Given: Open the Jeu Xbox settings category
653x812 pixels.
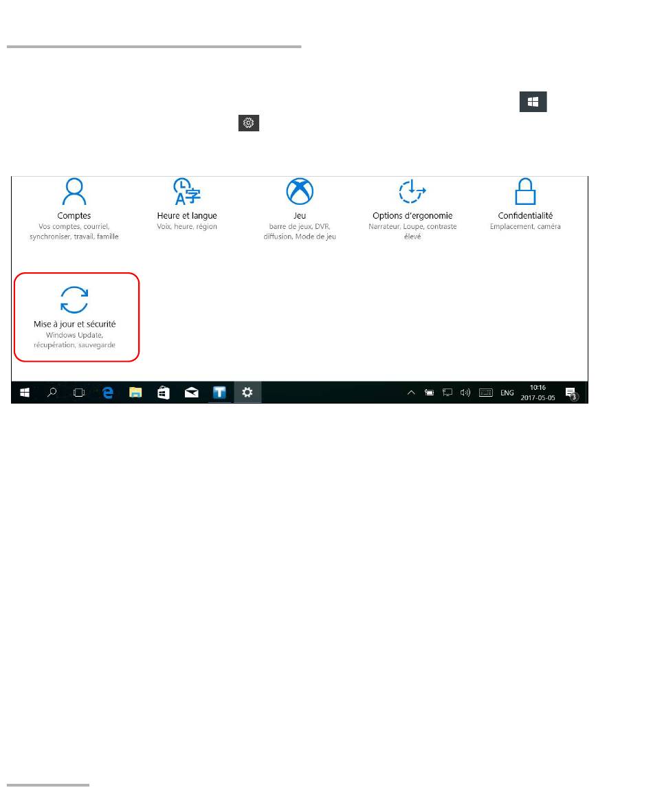Looking at the screenshot, I should [300, 209].
